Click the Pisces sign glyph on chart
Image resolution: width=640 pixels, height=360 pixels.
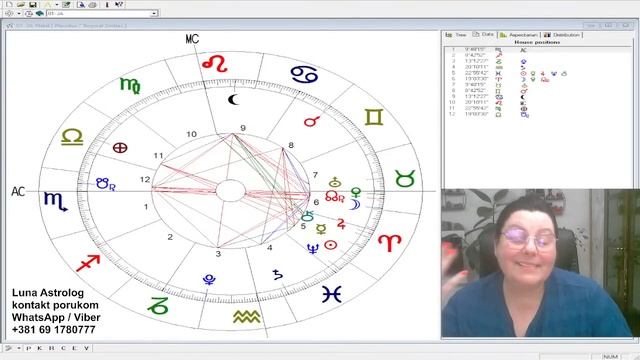coord(331,294)
